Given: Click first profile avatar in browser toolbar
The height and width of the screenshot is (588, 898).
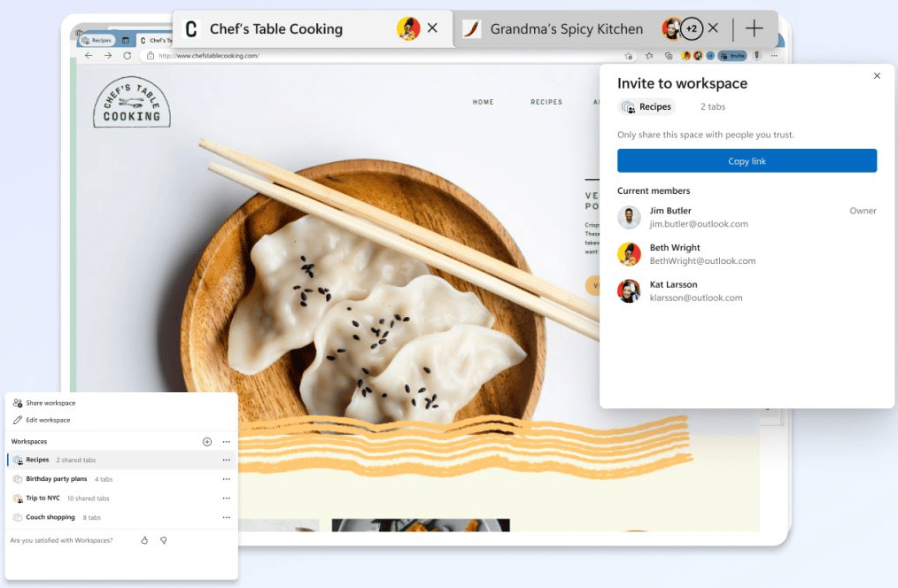Looking at the screenshot, I should pyautogui.click(x=685, y=56).
